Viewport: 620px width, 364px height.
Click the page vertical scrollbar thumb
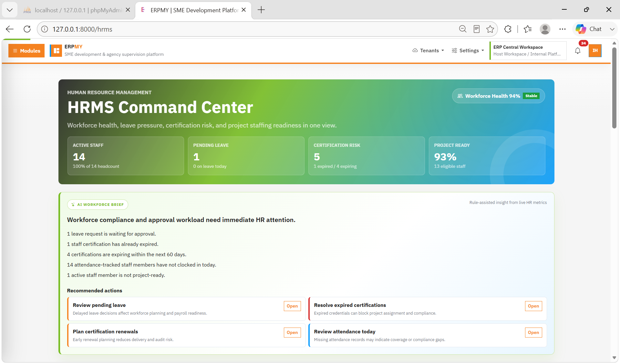(614, 88)
